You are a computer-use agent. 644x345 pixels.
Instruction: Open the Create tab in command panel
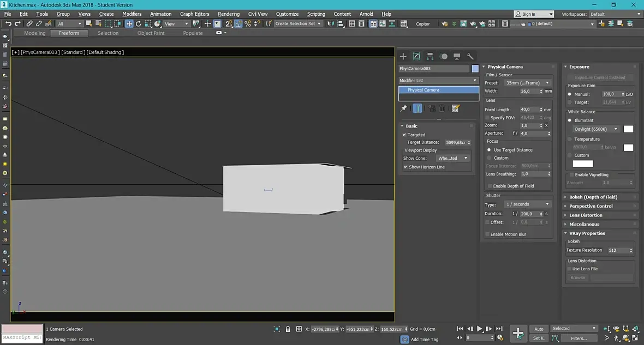tap(403, 56)
